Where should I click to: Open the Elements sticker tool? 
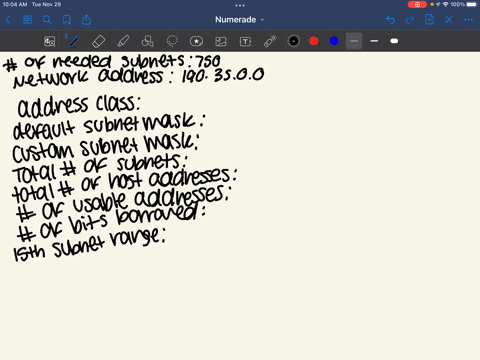click(196, 41)
